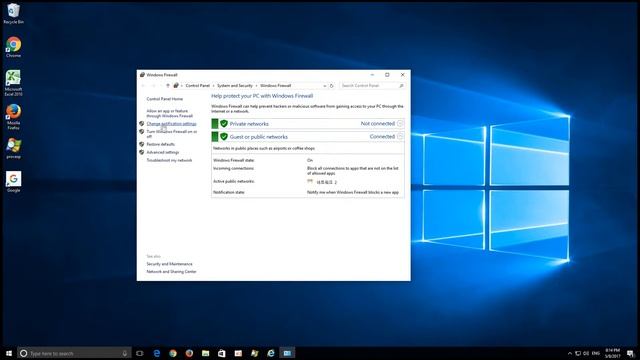Click System and Security in the breadcrumb

(235, 86)
